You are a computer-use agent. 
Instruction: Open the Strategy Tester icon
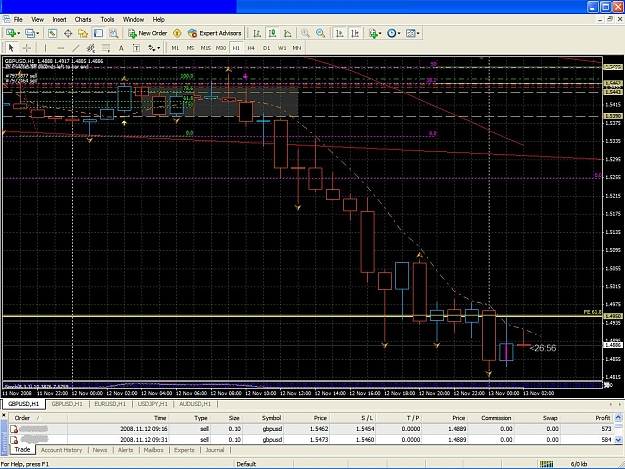coord(114,33)
